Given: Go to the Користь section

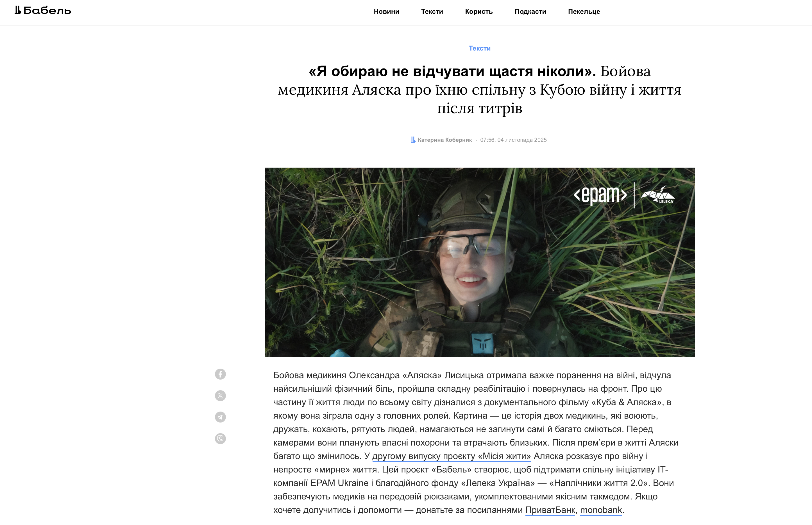Looking at the screenshot, I should [x=479, y=12].
